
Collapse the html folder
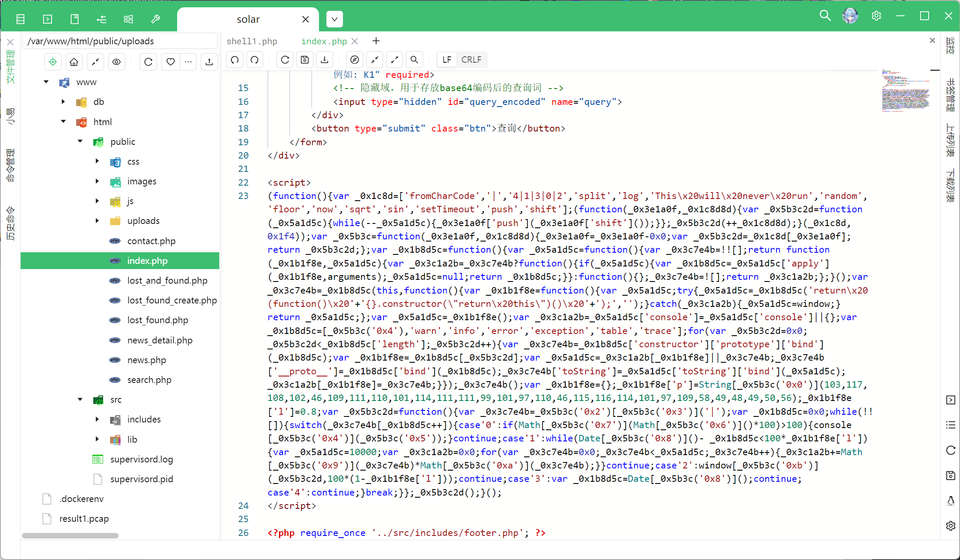click(x=63, y=122)
